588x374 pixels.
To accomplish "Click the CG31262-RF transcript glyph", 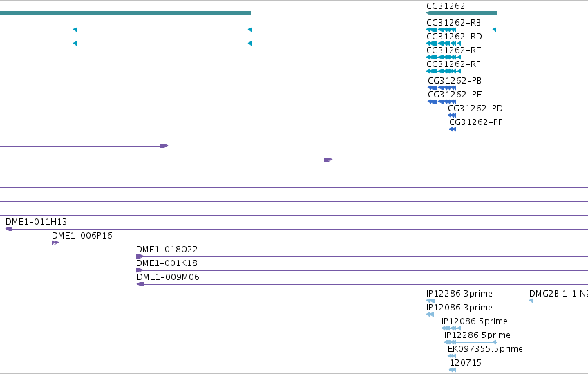I will 444,71.
